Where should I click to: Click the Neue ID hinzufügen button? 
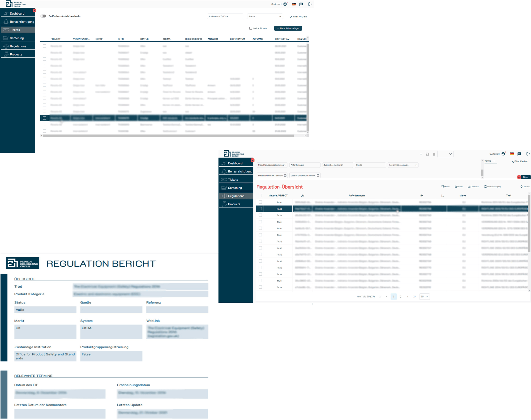(288, 28)
